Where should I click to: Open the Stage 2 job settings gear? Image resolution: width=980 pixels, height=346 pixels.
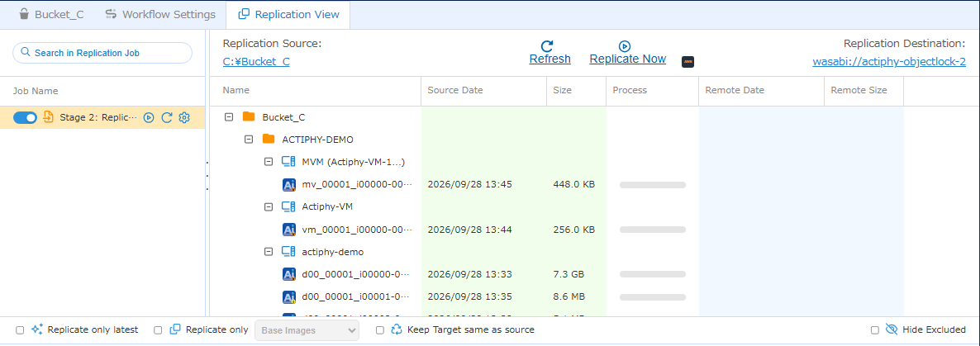[x=184, y=117]
